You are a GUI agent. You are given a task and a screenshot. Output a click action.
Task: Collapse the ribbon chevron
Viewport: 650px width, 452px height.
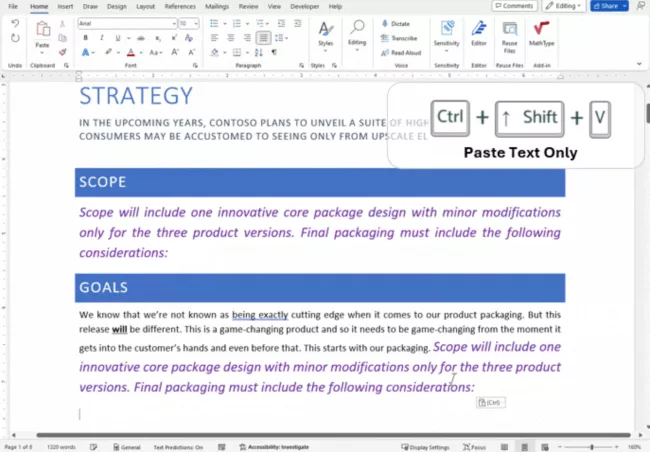click(x=639, y=64)
